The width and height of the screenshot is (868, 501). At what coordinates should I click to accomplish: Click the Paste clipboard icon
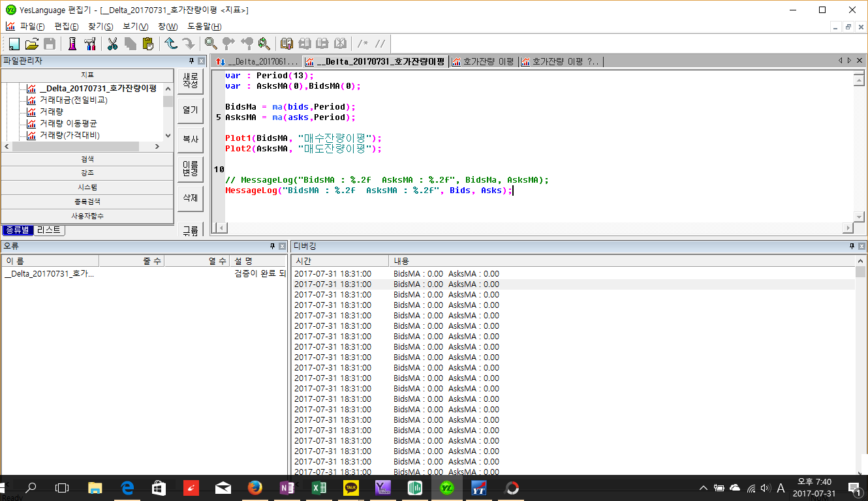click(x=147, y=44)
